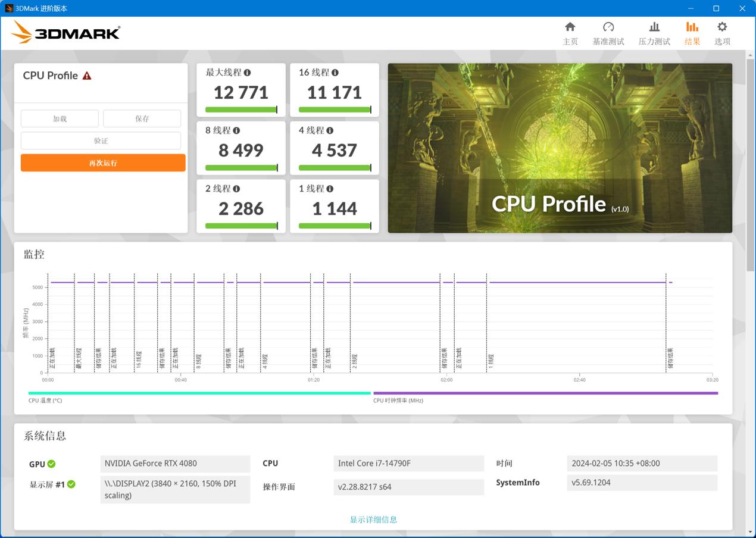Click info icon beside 最大线程
The image size is (756, 538).
pos(247,73)
